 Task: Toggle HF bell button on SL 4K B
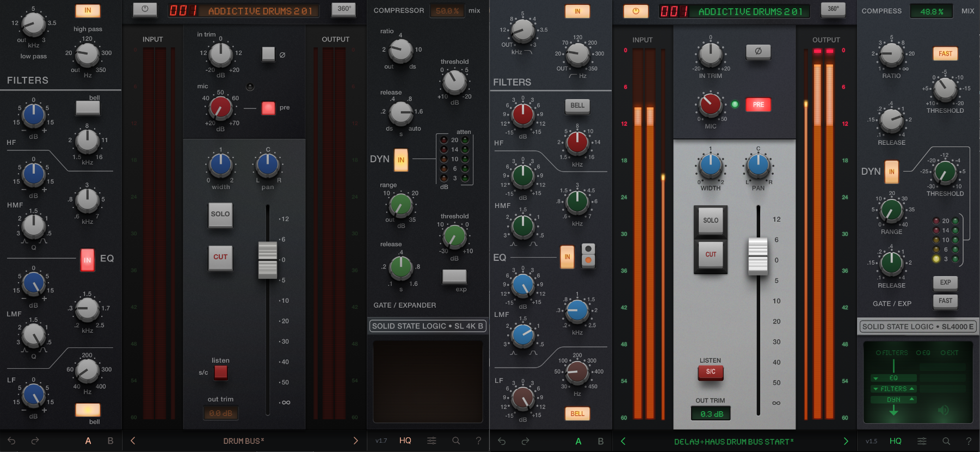click(88, 107)
